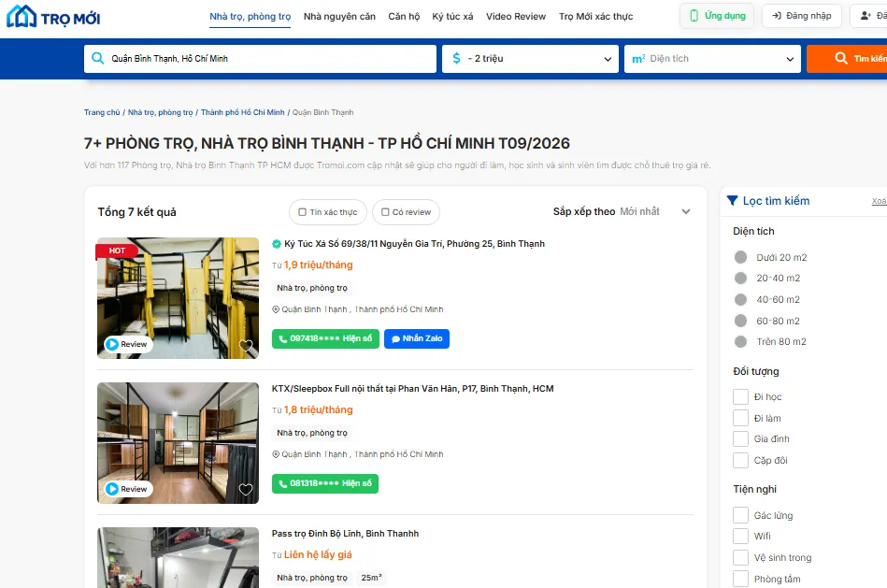Open Nhà trọ, phòng trọ tab
The height and width of the screenshot is (588, 887).
click(x=250, y=17)
